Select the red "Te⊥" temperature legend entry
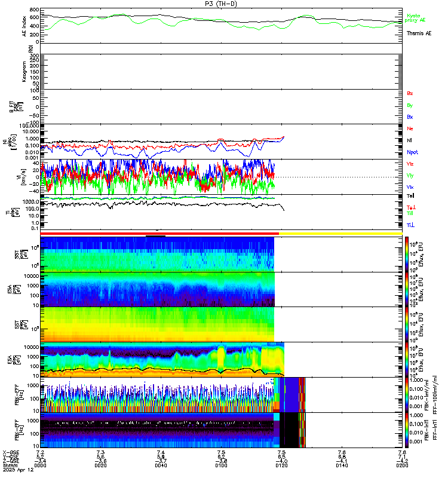 [411, 207]
